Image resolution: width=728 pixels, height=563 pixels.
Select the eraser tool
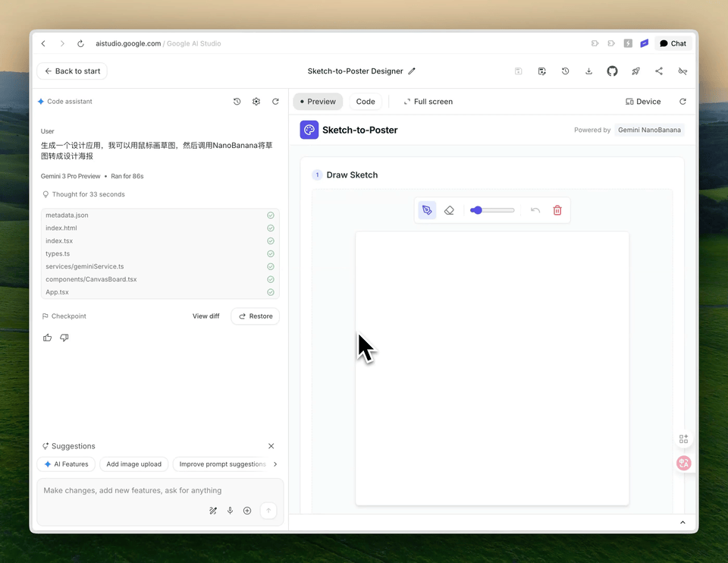[449, 210]
